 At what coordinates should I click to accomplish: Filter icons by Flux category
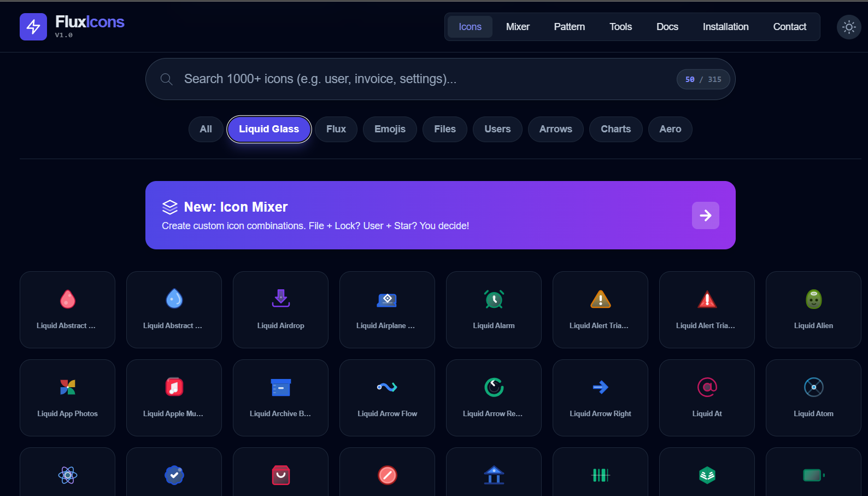coord(336,129)
